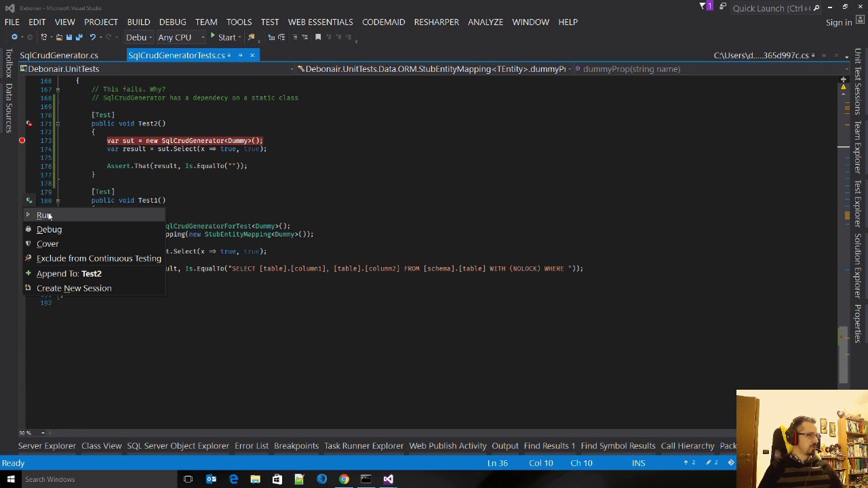Close the SqlCrudGeneratorTests.cs tab
The image size is (868, 488).
[x=252, y=55]
